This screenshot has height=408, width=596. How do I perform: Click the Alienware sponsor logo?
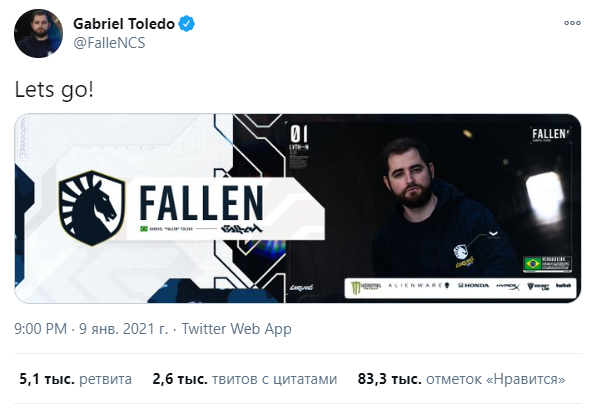(x=418, y=285)
